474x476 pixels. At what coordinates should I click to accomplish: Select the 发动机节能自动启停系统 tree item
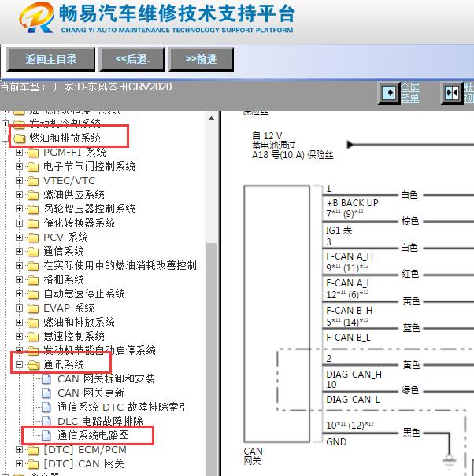click(x=99, y=351)
